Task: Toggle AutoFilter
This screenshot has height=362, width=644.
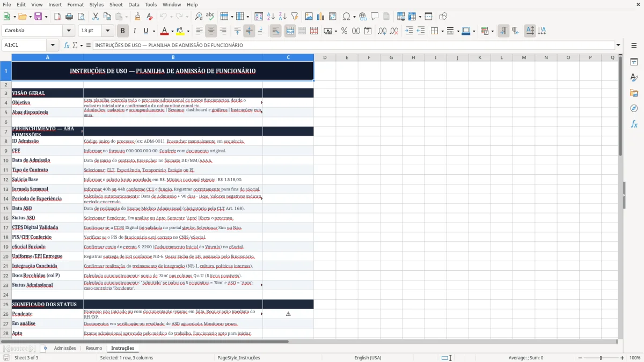Action: pyautogui.click(x=294, y=17)
